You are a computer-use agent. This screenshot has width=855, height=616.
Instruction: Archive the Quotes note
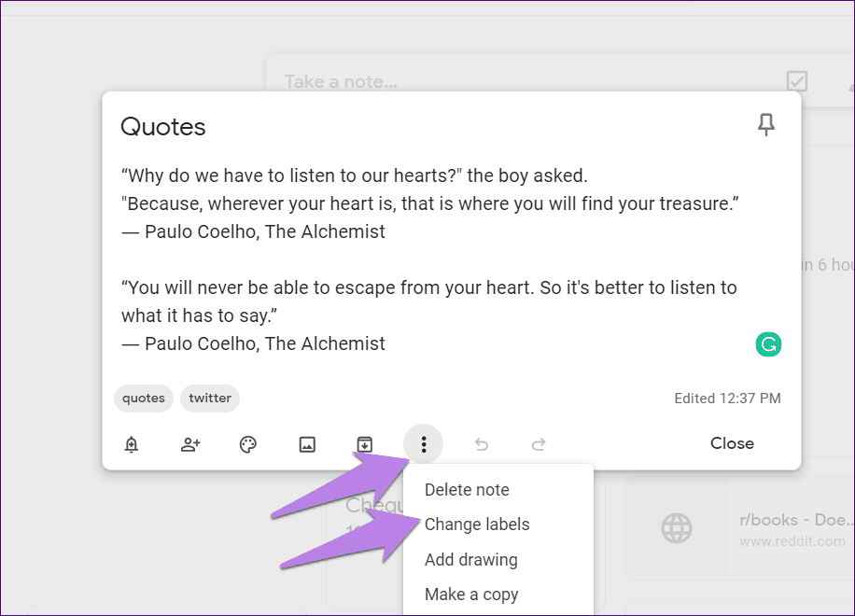(x=365, y=444)
